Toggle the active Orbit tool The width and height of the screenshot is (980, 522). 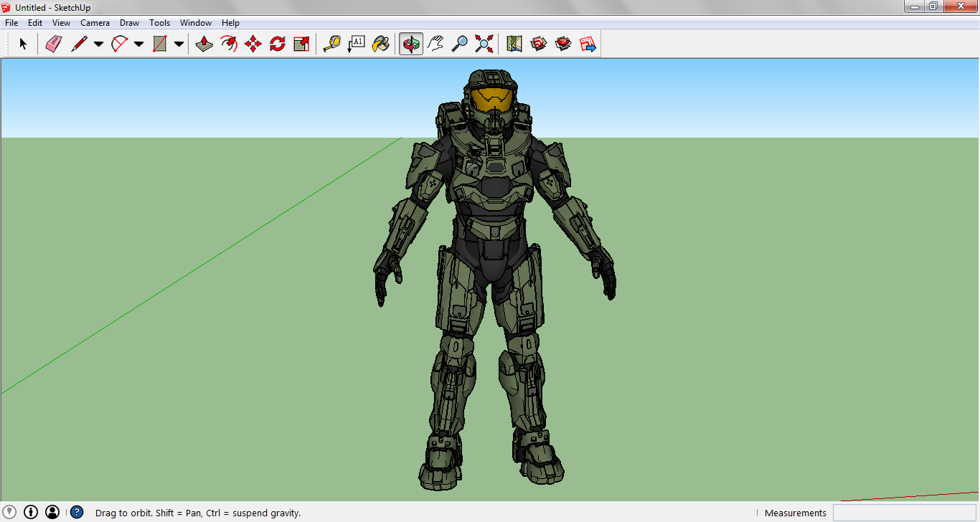pos(411,44)
